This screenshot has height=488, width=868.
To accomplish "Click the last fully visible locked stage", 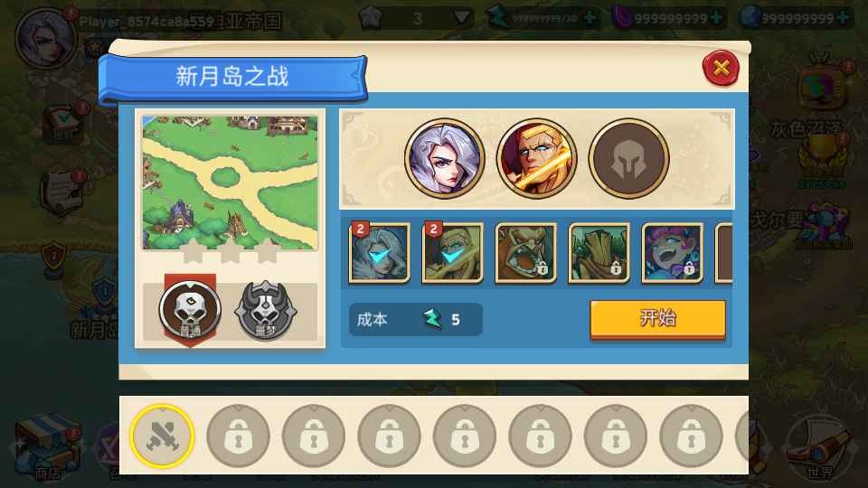I will (x=691, y=436).
